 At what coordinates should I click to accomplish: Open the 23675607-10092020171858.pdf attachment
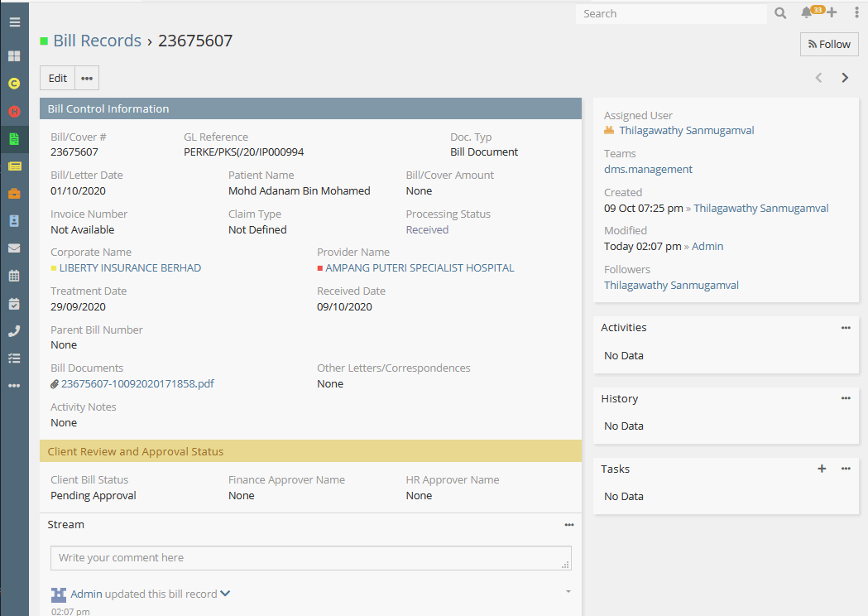pos(137,384)
